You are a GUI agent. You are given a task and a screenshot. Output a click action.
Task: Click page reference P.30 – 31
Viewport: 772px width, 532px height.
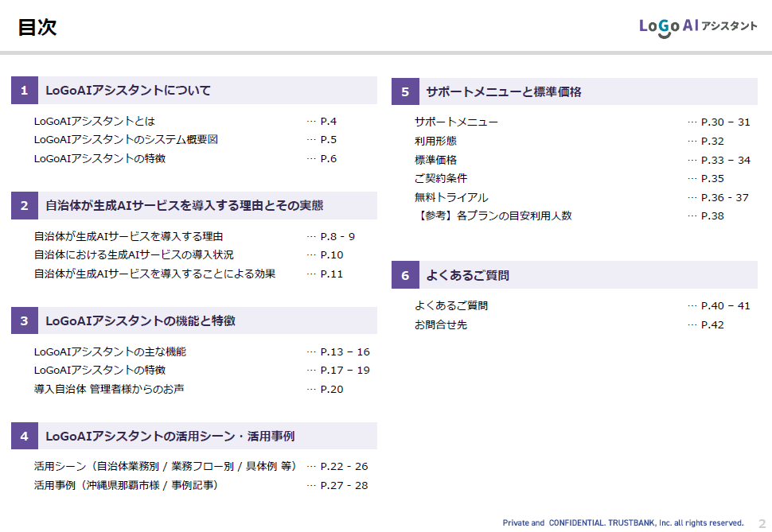coord(726,122)
